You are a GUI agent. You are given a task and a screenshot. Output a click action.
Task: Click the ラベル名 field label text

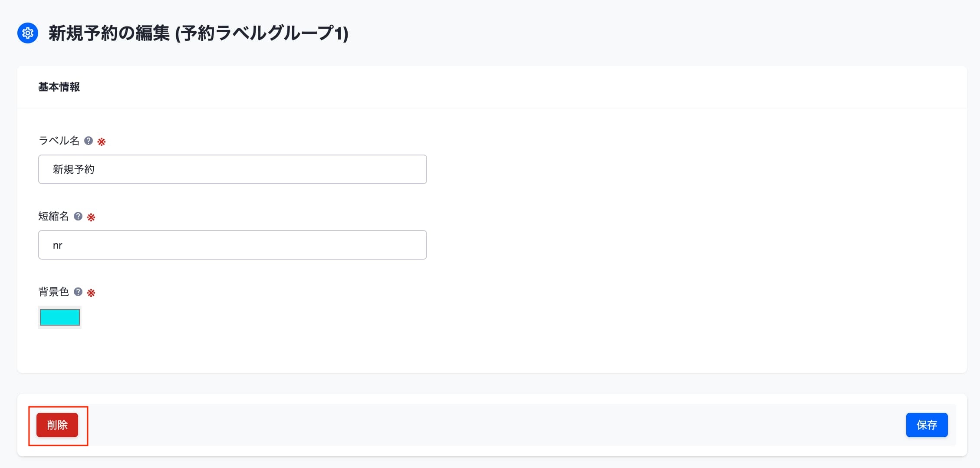pyautogui.click(x=59, y=141)
